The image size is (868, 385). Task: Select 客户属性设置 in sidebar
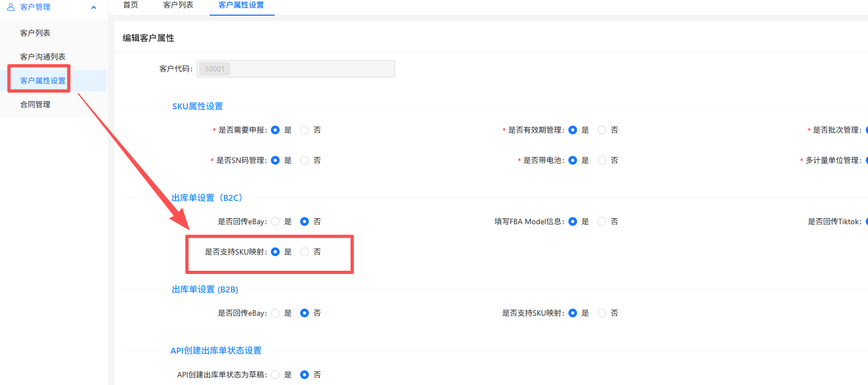click(x=43, y=81)
